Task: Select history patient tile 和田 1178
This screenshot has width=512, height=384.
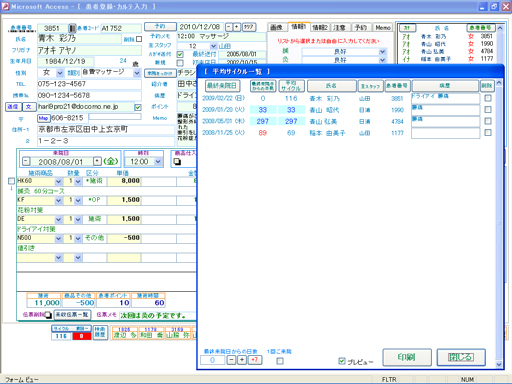Action: pos(151,333)
